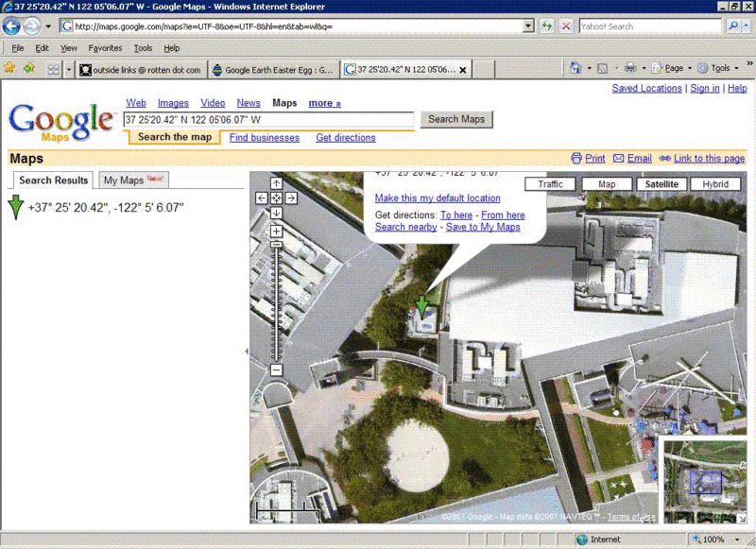Image resolution: width=756 pixels, height=549 pixels.
Task: Click the Print icon link
Action: click(589, 159)
